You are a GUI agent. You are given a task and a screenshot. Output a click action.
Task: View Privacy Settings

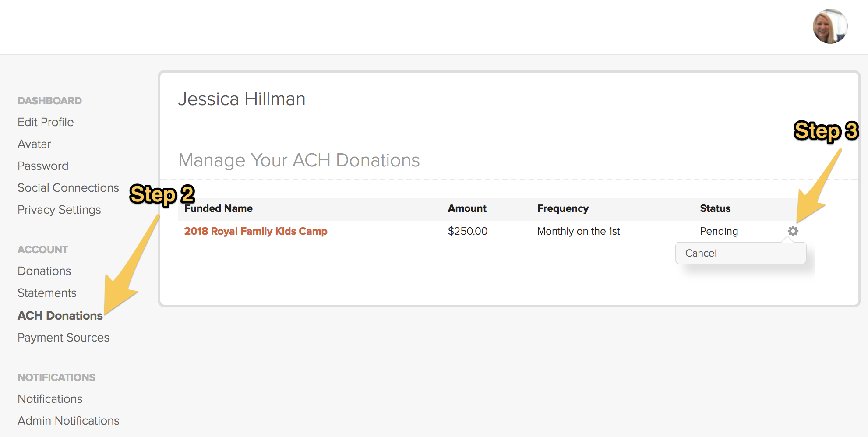coord(59,210)
